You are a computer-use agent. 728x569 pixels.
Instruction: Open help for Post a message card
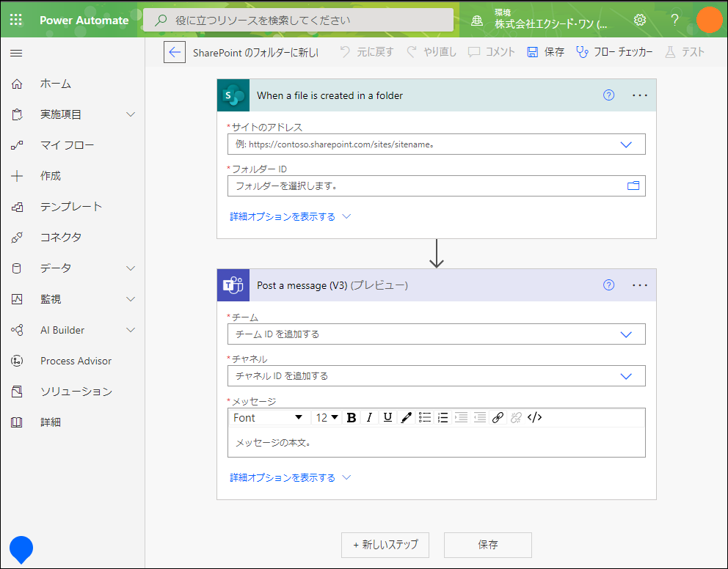pos(608,284)
